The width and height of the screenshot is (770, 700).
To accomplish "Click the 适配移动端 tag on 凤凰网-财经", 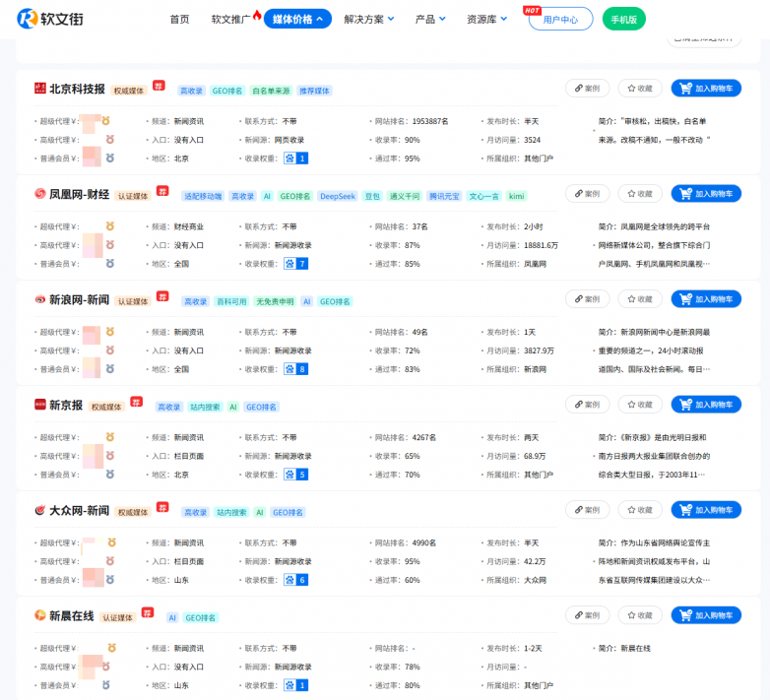I will click(203, 196).
